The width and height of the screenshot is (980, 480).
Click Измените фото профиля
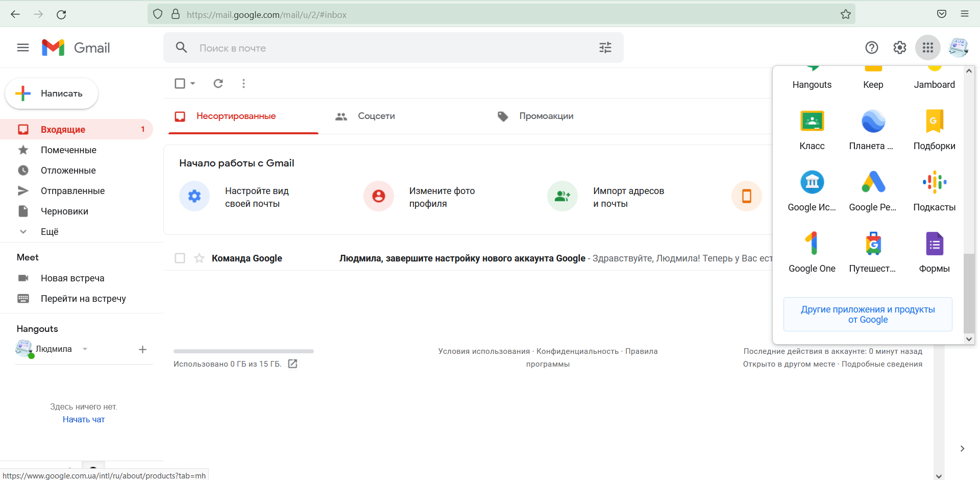tap(442, 197)
